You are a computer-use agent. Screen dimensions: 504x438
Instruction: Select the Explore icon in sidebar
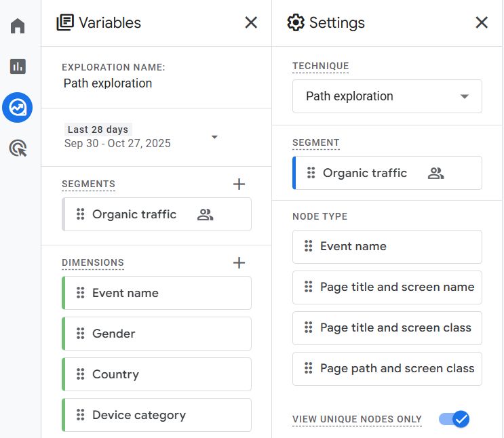tap(18, 108)
